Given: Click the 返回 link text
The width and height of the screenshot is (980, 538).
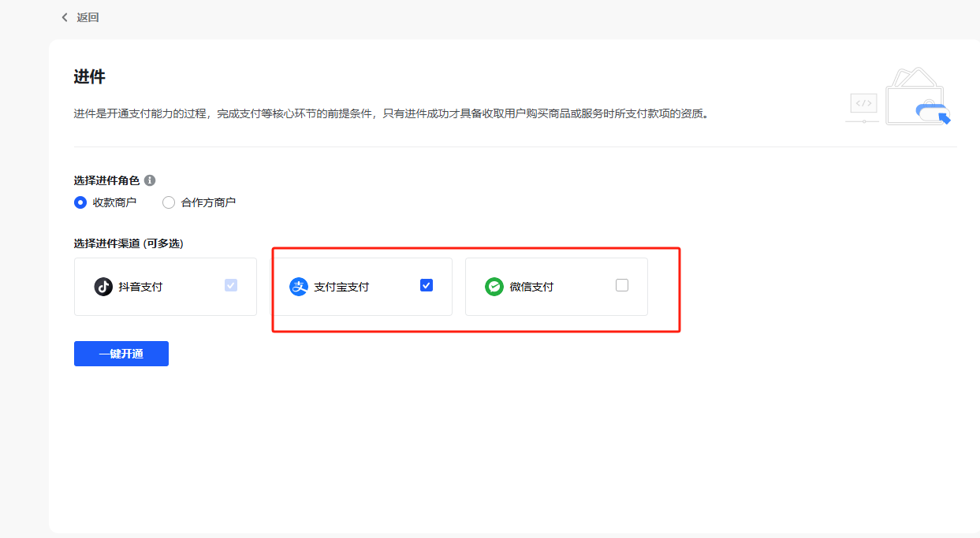Looking at the screenshot, I should [x=88, y=17].
